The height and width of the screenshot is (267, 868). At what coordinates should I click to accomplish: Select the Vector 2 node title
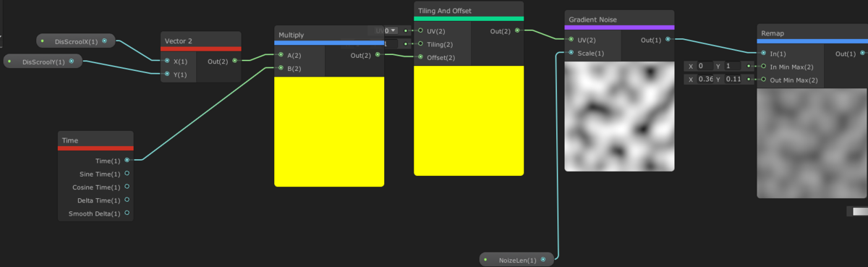(179, 41)
